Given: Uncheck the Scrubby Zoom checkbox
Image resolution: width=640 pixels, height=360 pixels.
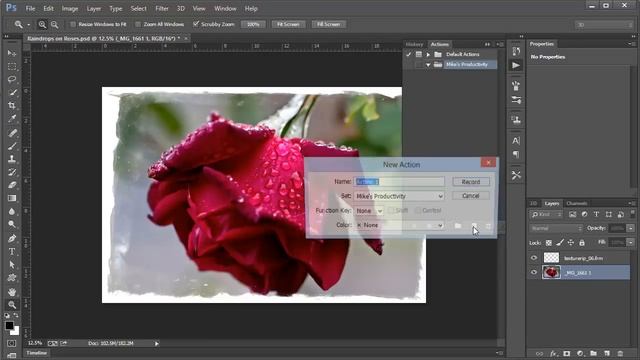Looking at the screenshot, I should 196,24.
